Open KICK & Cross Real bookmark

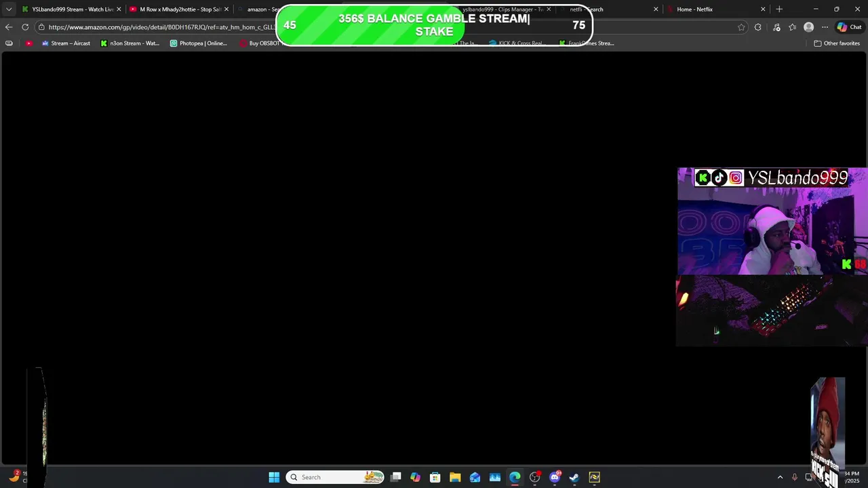[x=517, y=43]
